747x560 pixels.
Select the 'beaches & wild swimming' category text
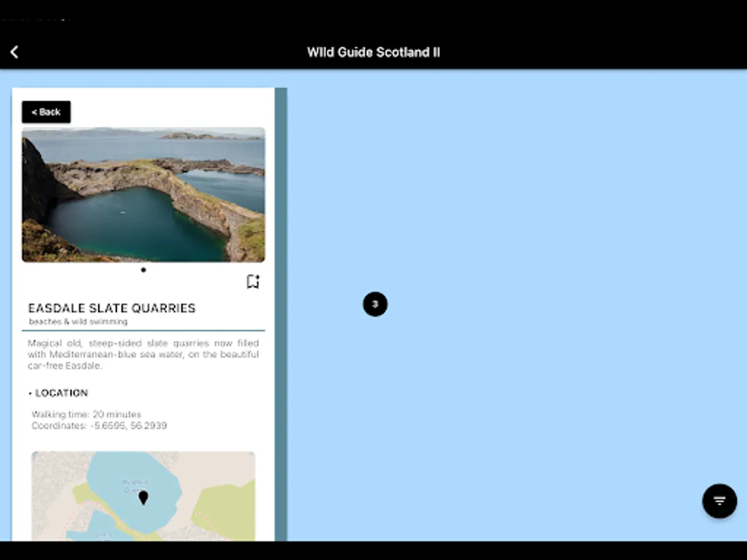tap(78, 322)
